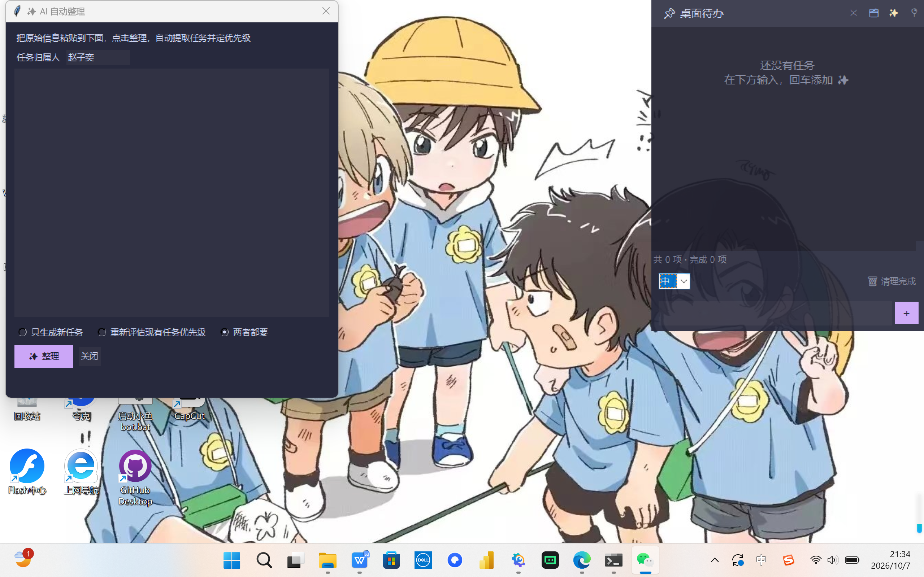This screenshot has width=924, height=577.
Task: Open the Windows Start menu
Action: 232,560
